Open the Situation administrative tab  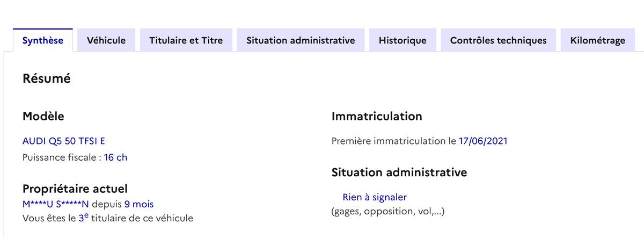click(x=301, y=40)
